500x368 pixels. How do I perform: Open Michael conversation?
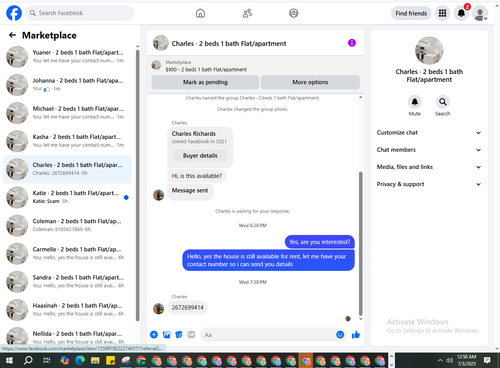pos(67,113)
